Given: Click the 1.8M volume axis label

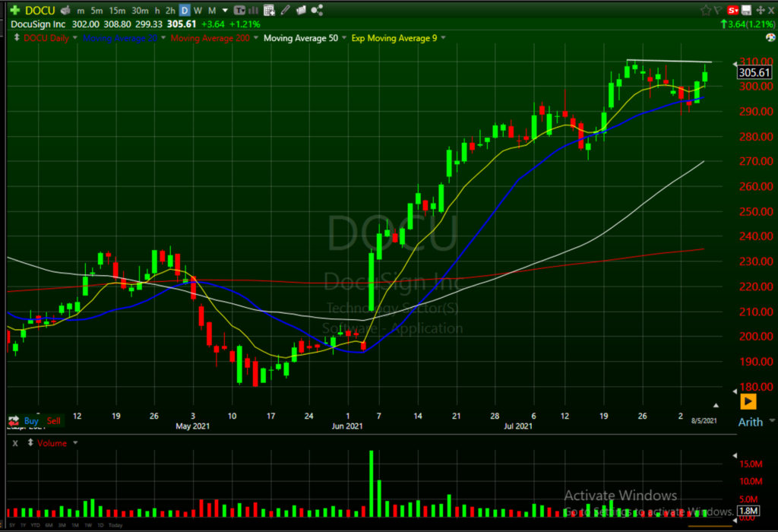Looking at the screenshot, I should [748, 511].
